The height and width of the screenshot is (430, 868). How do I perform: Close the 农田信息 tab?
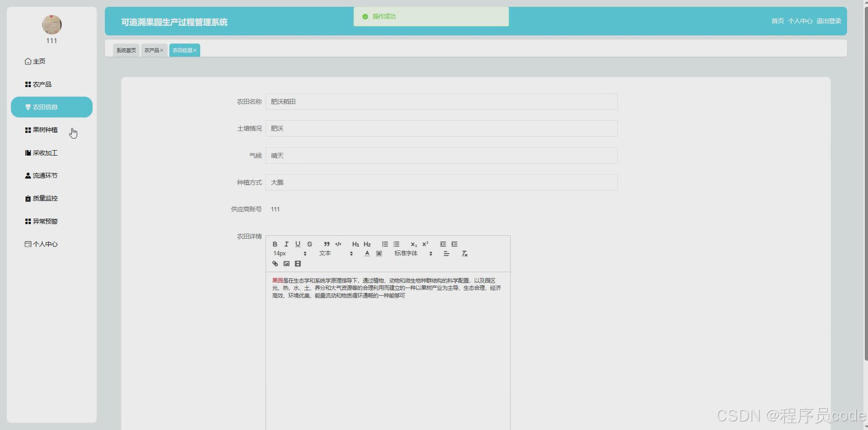(195, 50)
